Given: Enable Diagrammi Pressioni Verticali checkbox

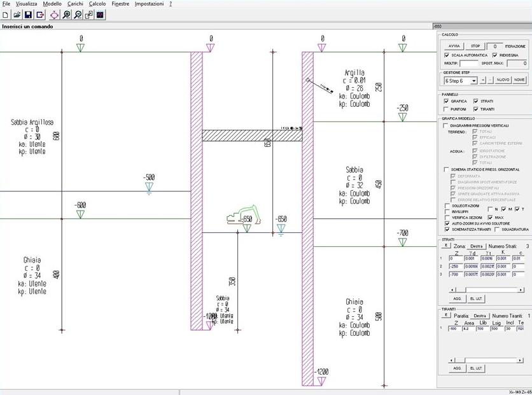Looking at the screenshot, I should (446, 125).
